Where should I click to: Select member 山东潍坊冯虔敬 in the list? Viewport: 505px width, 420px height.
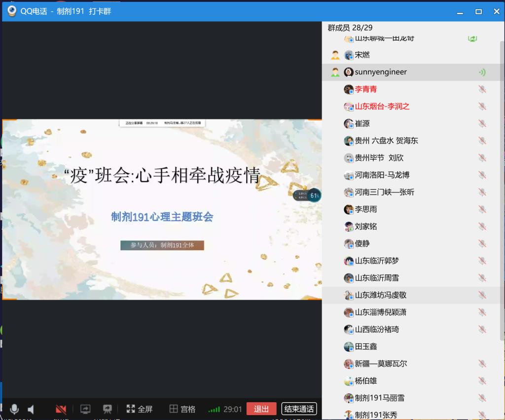pos(381,295)
